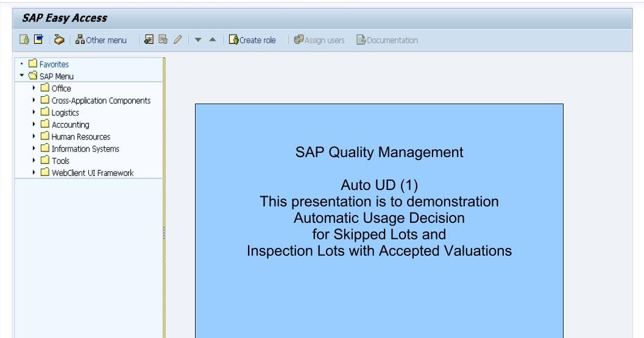Click the Create role button
The height and width of the screenshot is (338, 644).
click(252, 40)
